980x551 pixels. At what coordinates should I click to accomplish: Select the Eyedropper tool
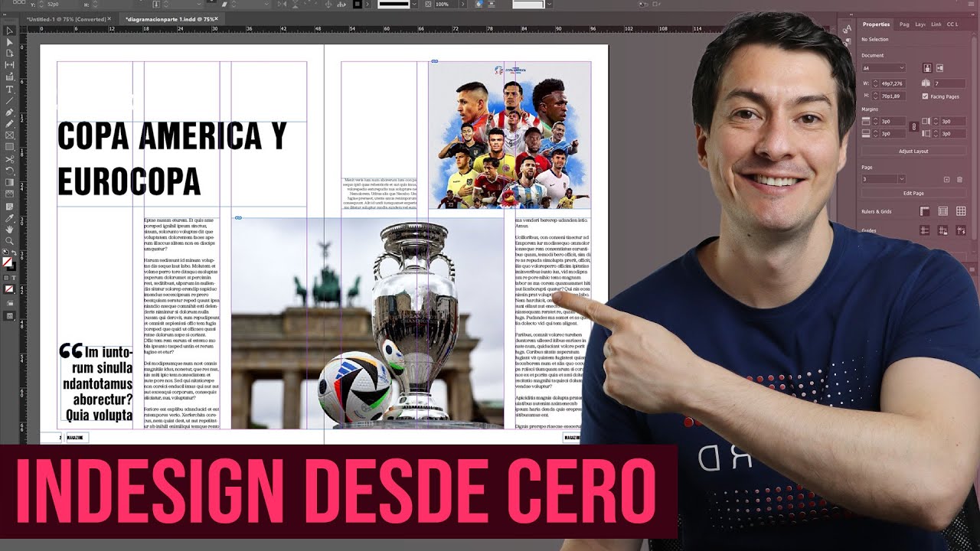9,218
